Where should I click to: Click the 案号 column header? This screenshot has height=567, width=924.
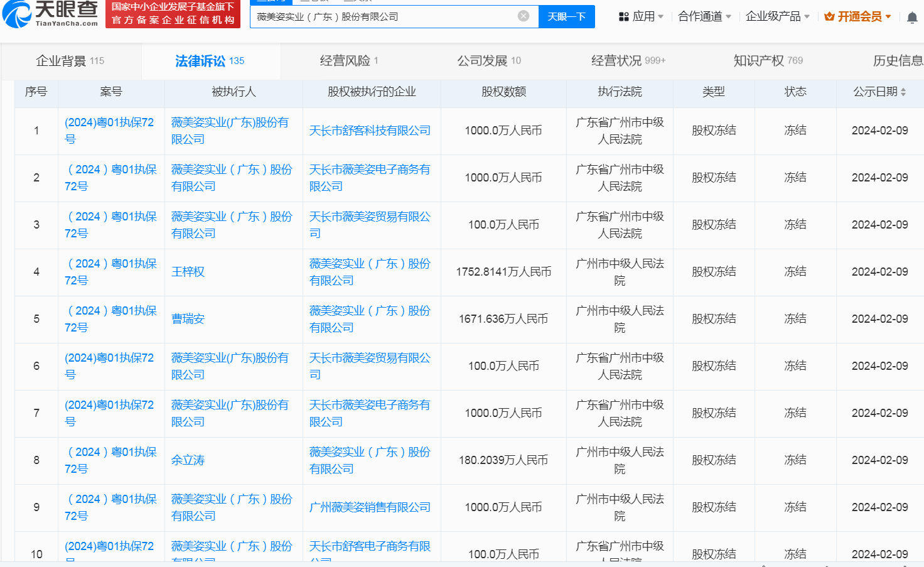coord(111,92)
